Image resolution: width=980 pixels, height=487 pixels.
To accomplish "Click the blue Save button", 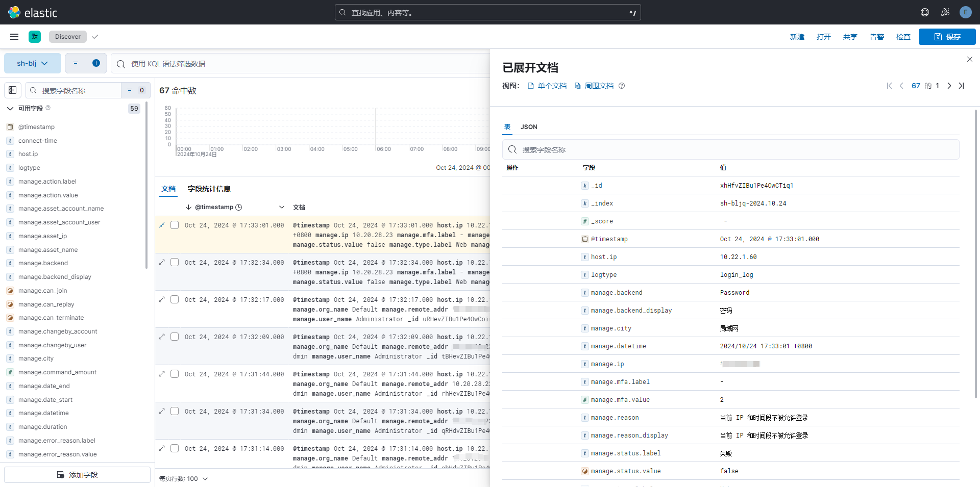I will pyautogui.click(x=947, y=37).
